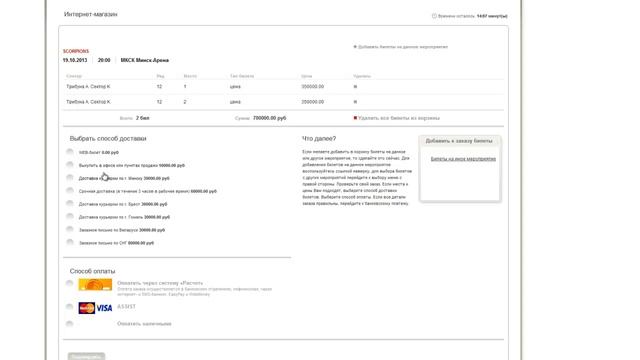
Task: Click the price 350000.00 in seat 1 row
Action: point(313,87)
